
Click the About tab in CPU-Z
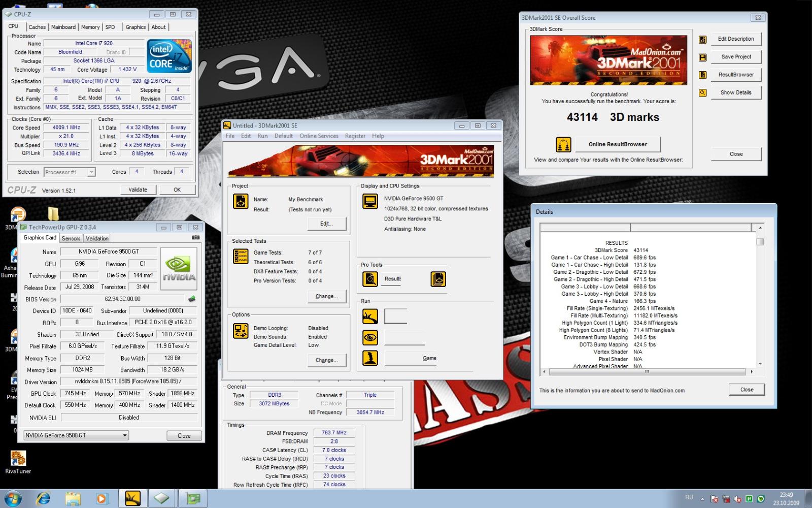point(158,27)
